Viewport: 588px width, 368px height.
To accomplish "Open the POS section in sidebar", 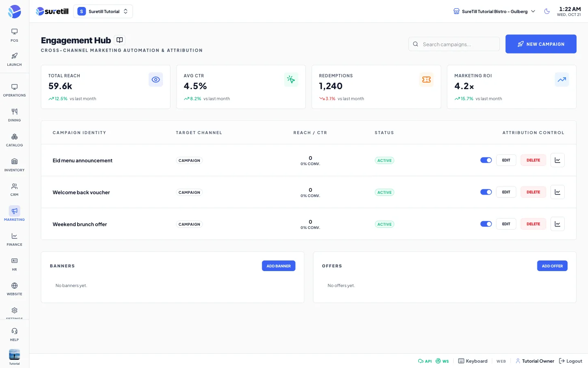I will [14, 35].
